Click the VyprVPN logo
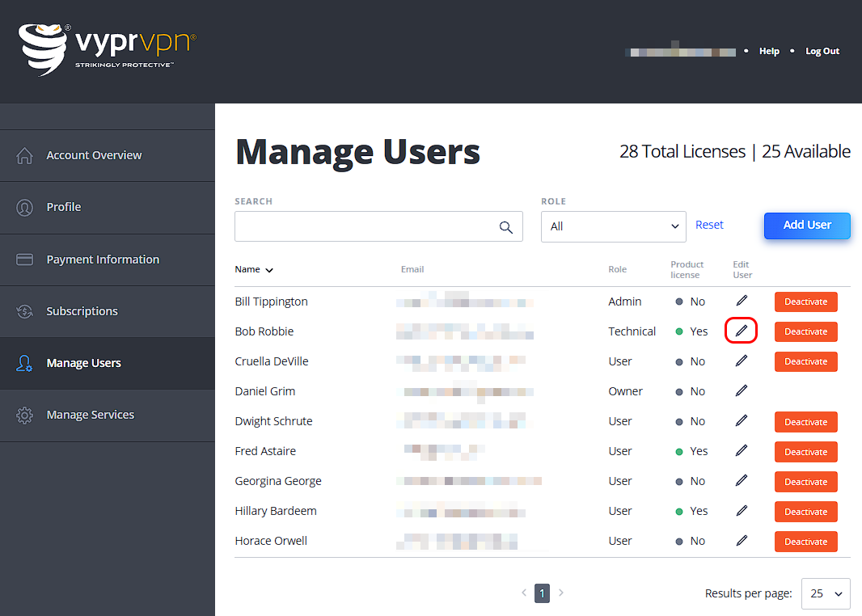 pos(108,49)
